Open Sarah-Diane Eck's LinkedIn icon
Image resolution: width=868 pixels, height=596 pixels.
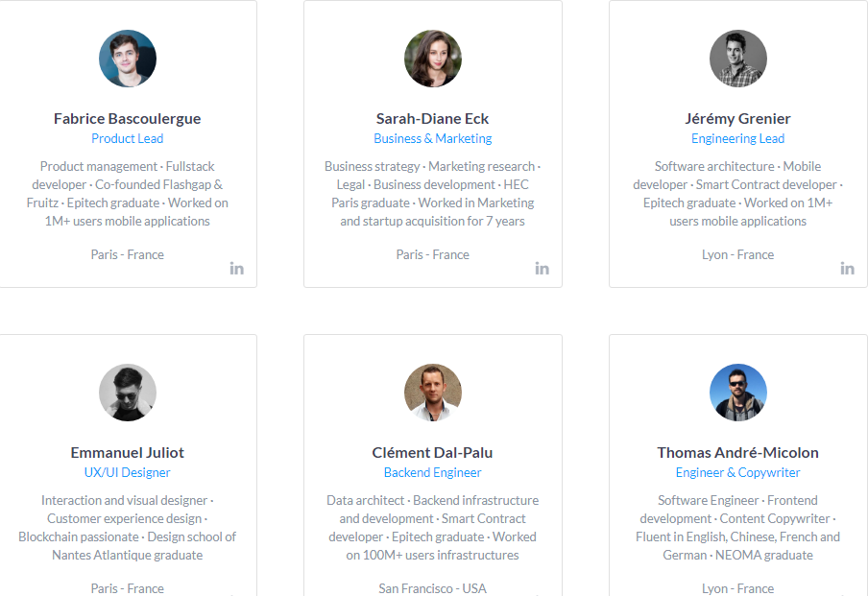click(x=542, y=268)
